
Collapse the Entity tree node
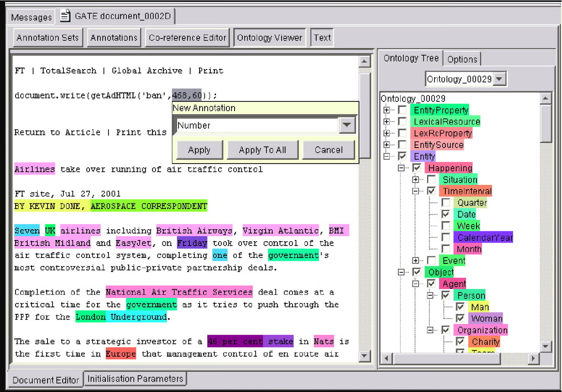click(387, 156)
